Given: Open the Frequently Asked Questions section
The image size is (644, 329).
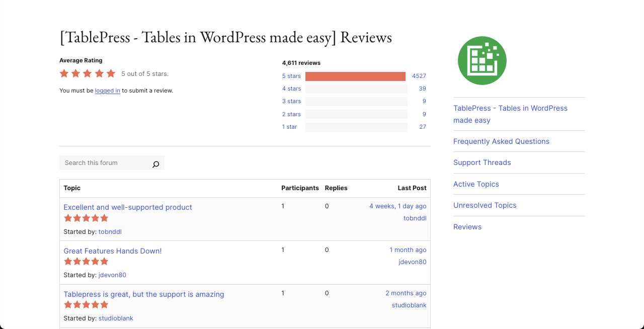Looking at the screenshot, I should tap(501, 141).
